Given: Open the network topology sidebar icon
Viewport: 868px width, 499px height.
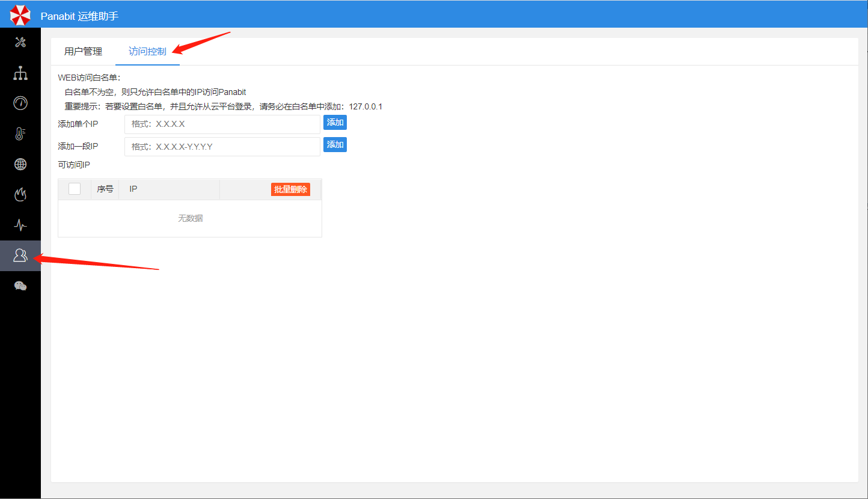Looking at the screenshot, I should (20, 73).
